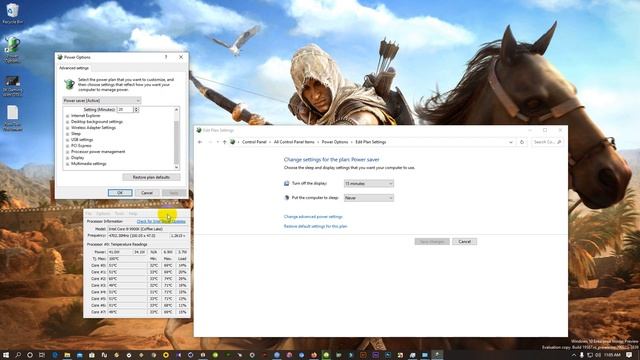Open Put the computer to sleep dropdown
Screen dimensions: 640x360
(x=369, y=198)
